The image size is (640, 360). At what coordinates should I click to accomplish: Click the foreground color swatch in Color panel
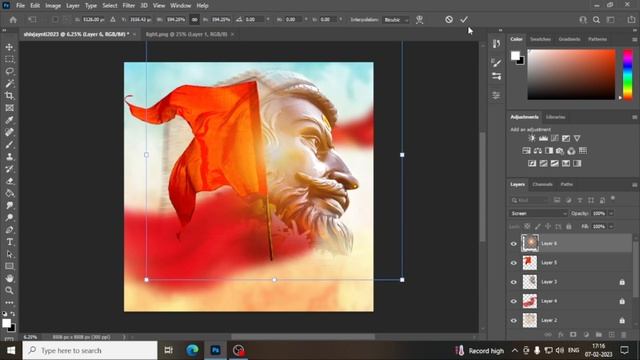516,56
